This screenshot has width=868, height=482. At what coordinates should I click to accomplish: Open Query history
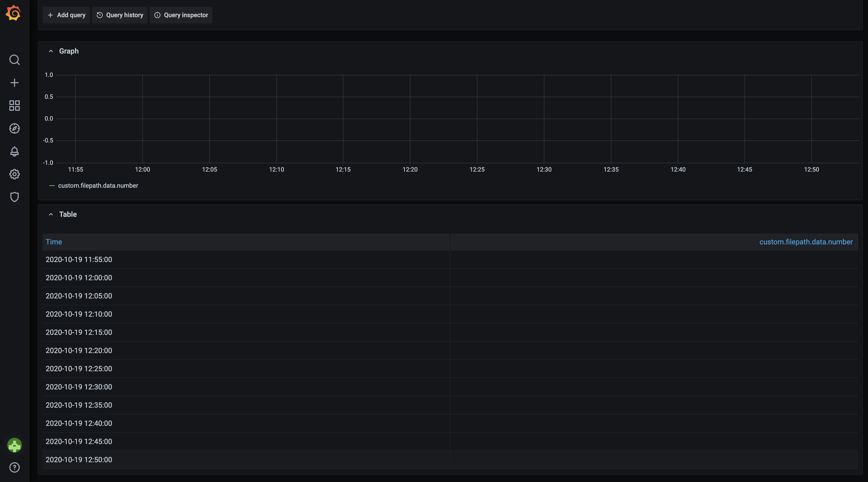coord(120,15)
